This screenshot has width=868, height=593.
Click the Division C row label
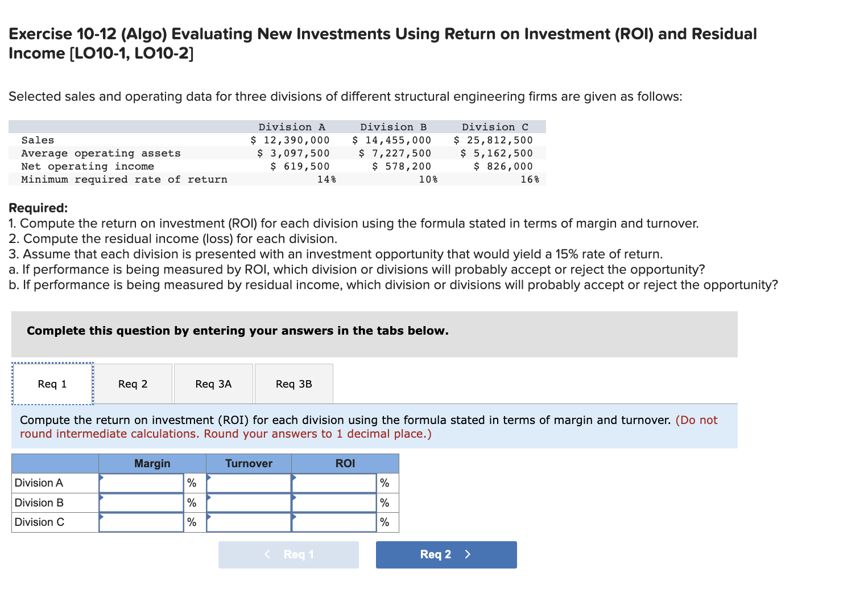39,522
